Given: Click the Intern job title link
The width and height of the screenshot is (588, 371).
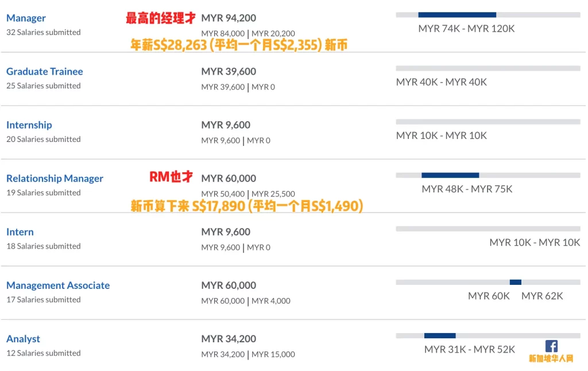Looking at the screenshot, I should (20, 232).
